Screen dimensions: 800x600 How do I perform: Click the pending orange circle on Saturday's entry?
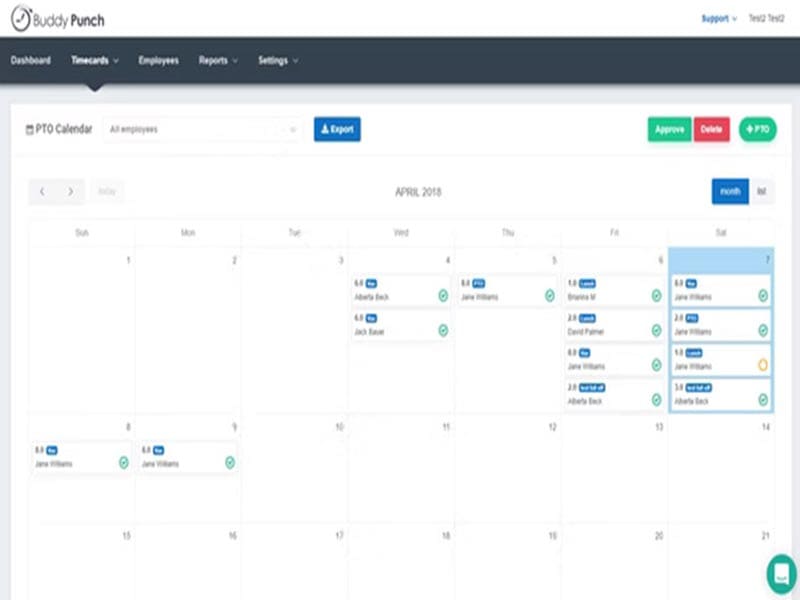tap(763, 365)
